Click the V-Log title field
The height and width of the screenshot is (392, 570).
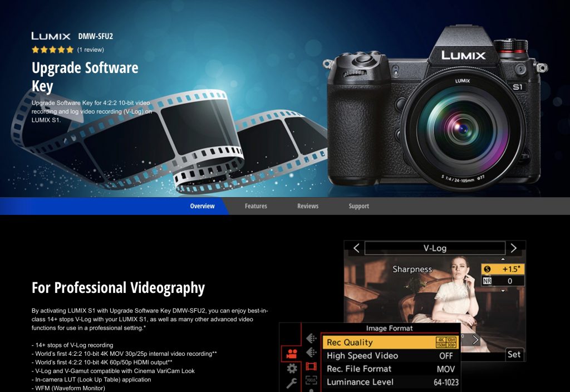pos(435,248)
